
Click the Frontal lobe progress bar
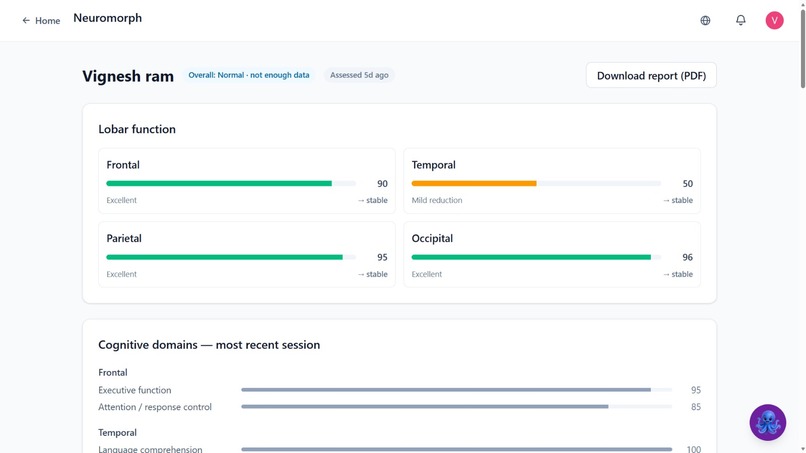pos(231,184)
